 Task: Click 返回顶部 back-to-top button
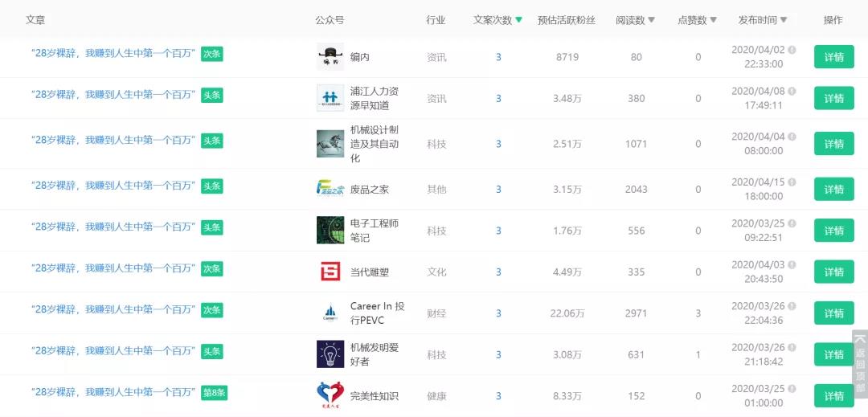click(860, 364)
